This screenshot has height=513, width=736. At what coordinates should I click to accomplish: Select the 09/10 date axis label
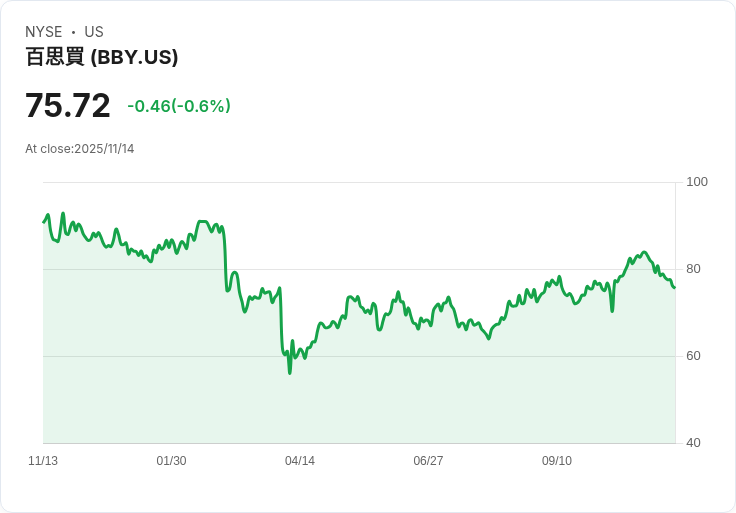[x=557, y=461]
